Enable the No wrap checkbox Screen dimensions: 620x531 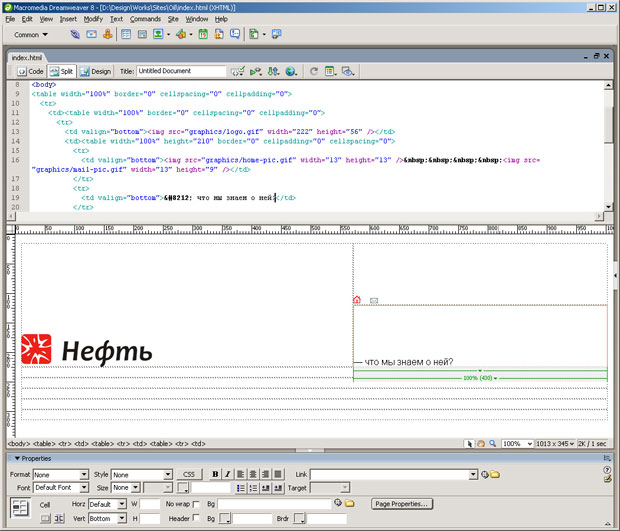point(196,505)
